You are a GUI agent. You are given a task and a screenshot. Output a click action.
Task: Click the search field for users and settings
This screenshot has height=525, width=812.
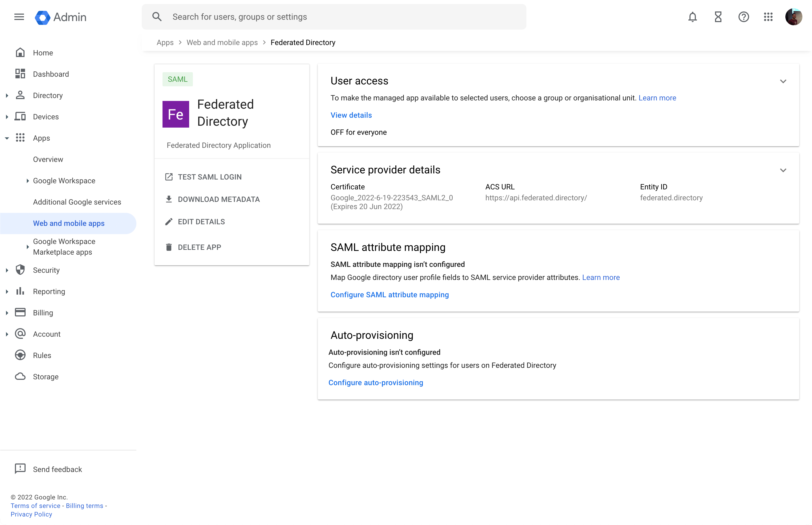click(x=334, y=16)
